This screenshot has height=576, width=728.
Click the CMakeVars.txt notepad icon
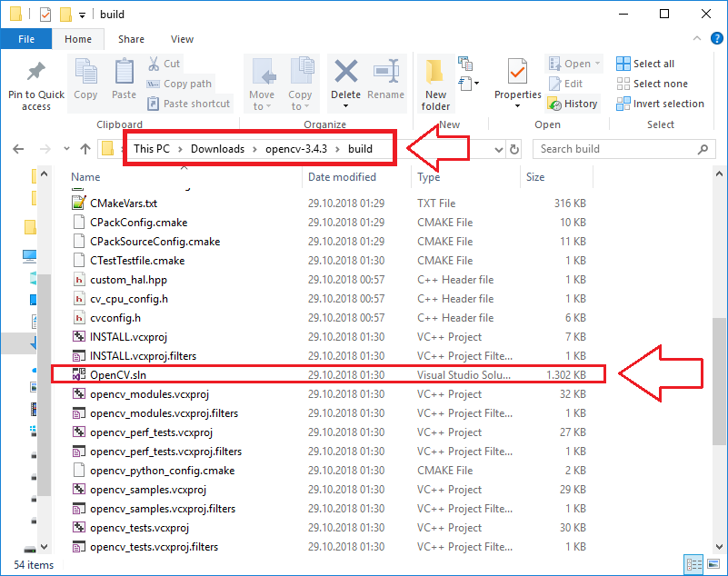click(79, 203)
